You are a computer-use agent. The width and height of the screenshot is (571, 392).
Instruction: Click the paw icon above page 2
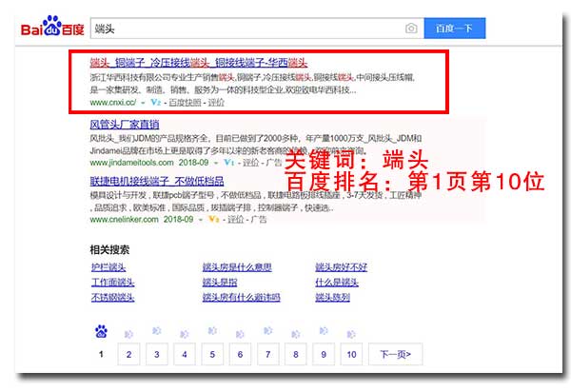(128, 334)
